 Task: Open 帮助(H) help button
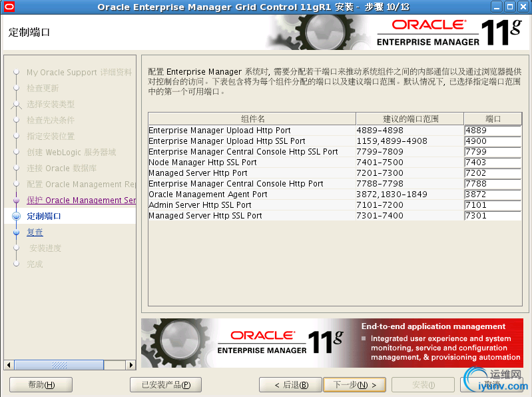41,385
